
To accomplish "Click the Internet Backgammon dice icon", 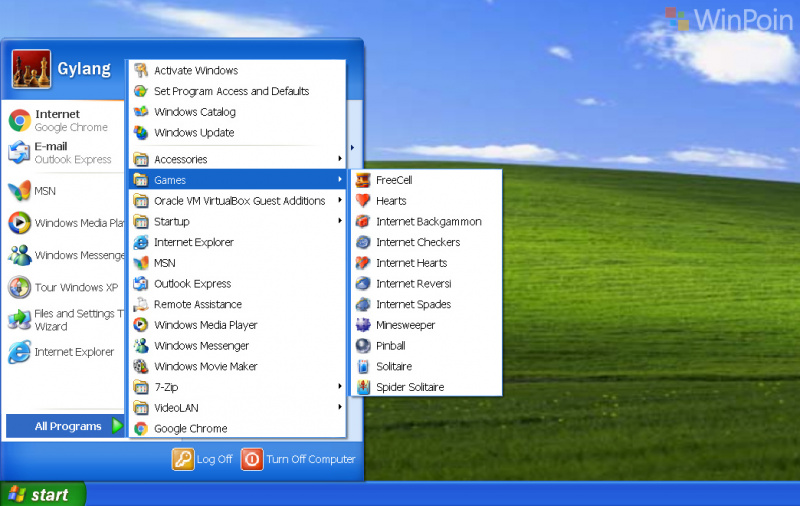I will click(x=363, y=221).
